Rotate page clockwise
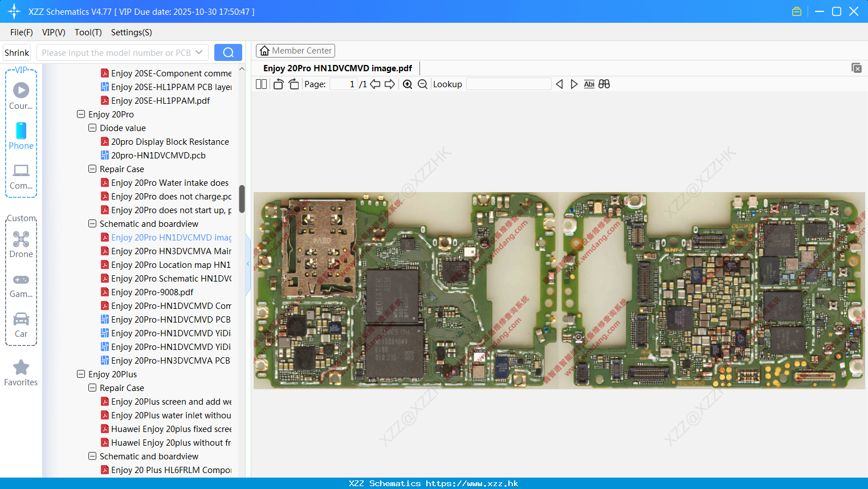The width and height of the screenshot is (868, 489). click(294, 84)
